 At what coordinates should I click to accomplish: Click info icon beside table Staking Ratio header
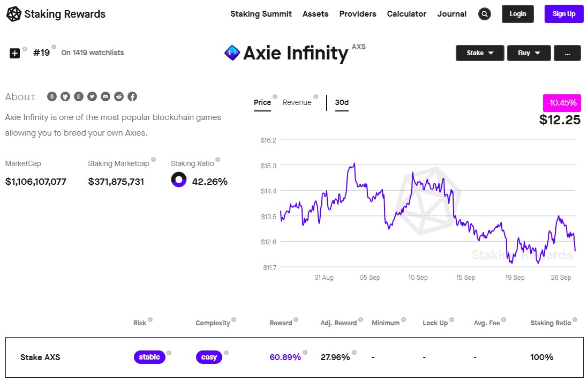[x=575, y=319]
